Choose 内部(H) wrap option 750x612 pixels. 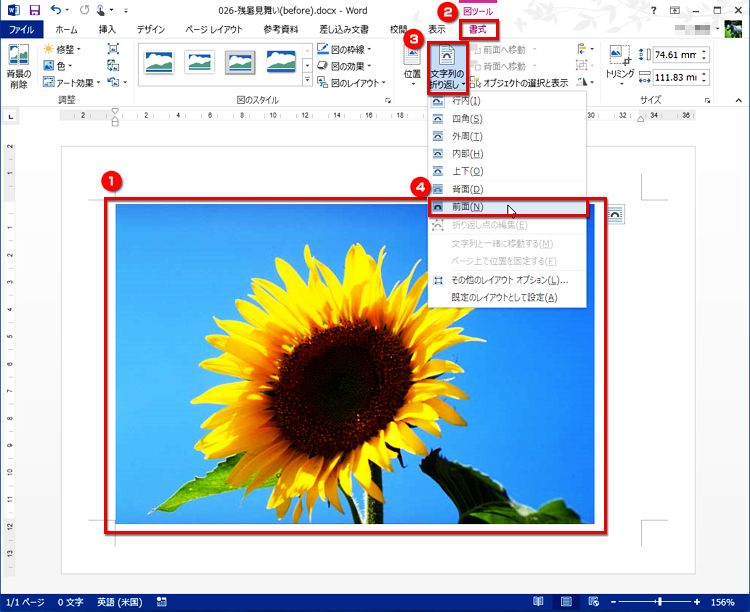[507, 154]
